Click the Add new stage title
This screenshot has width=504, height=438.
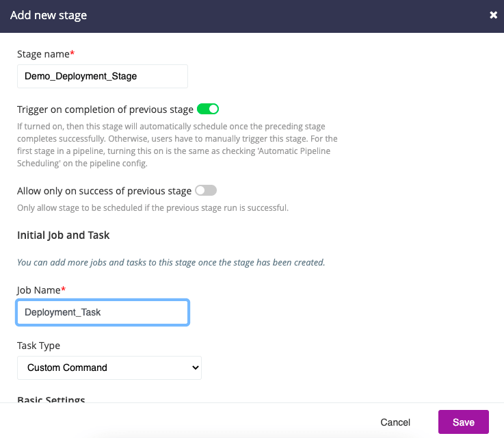(x=49, y=15)
